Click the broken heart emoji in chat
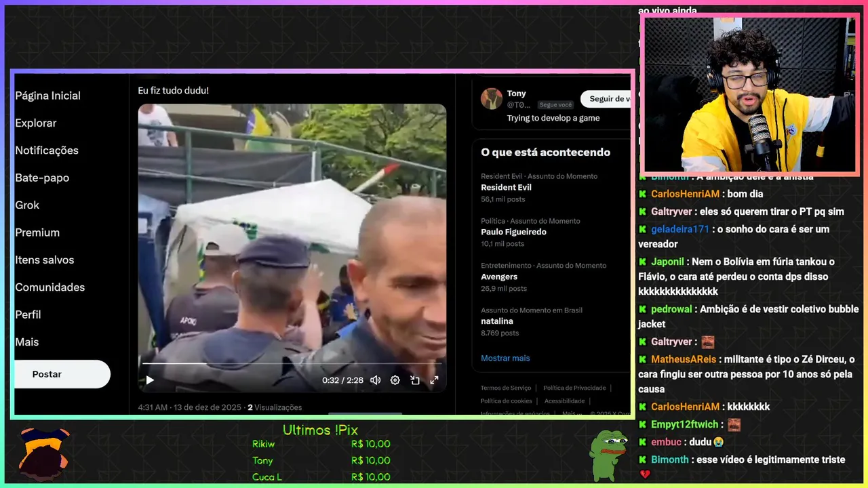This screenshot has height=488, width=868. [x=644, y=474]
